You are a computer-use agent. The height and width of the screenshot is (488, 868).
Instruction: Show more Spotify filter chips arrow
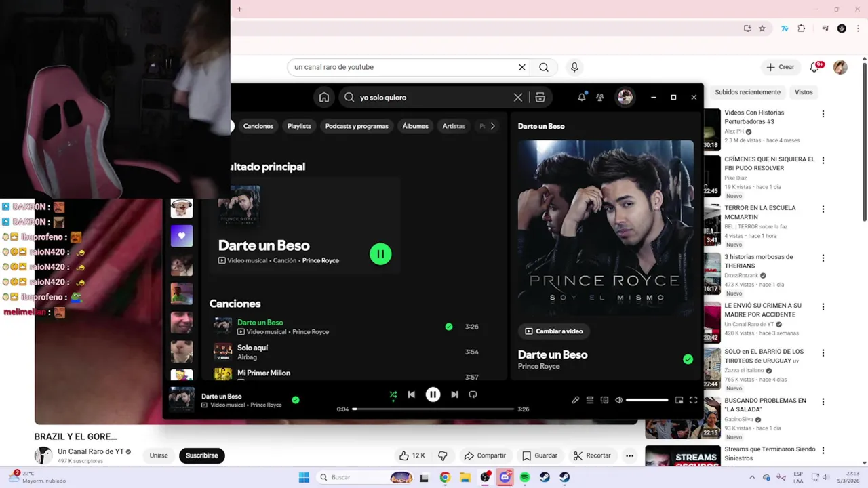pos(492,126)
